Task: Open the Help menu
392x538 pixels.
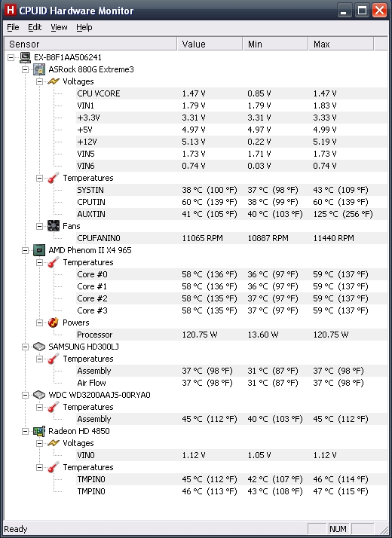Action: 84,27
